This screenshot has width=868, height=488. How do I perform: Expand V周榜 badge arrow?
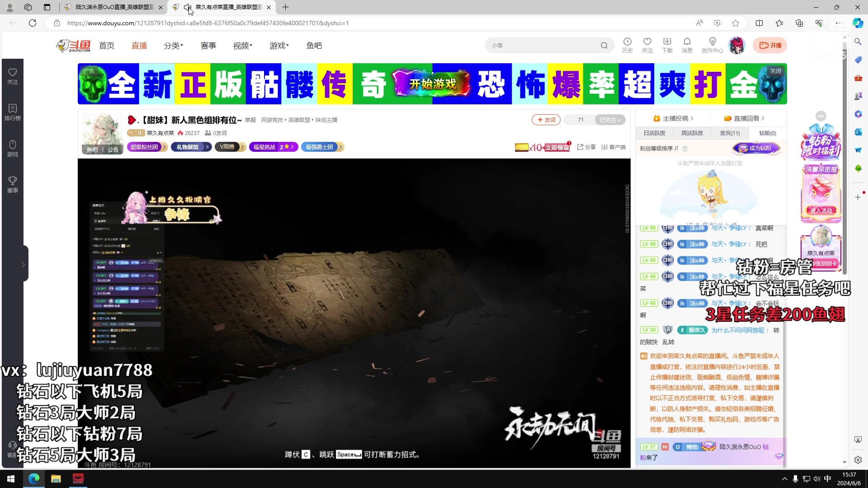(242, 147)
